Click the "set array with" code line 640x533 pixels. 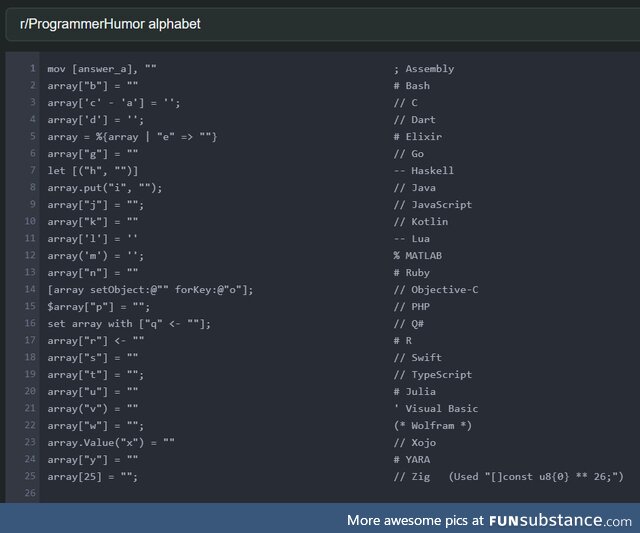(129, 324)
